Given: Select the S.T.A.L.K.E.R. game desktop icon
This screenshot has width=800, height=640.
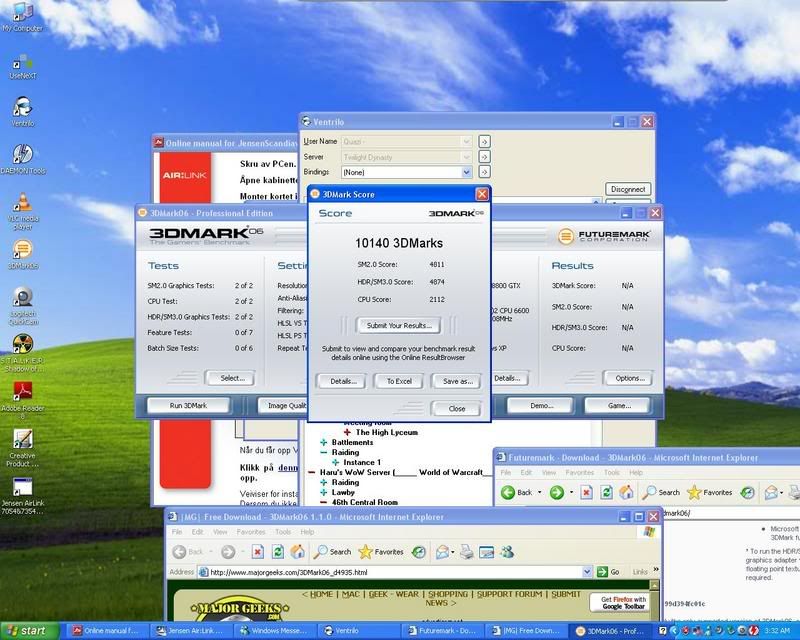Looking at the screenshot, I should coord(22,352).
